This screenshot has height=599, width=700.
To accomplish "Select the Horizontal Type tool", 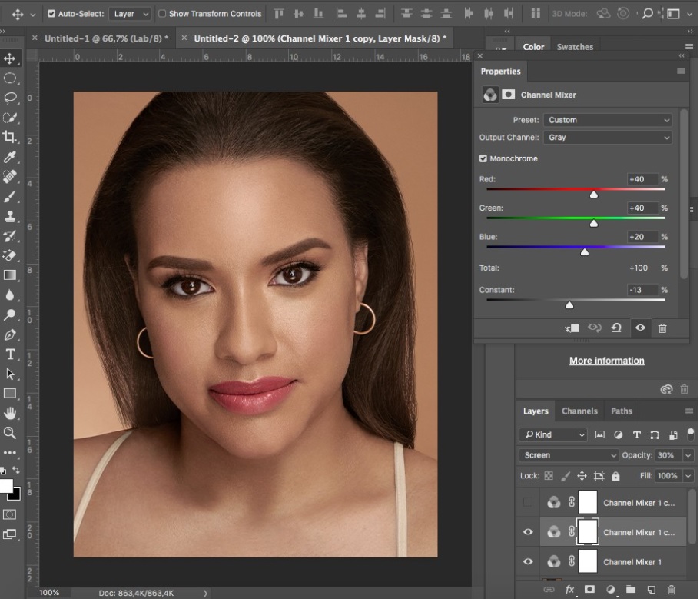I will click(x=10, y=354).
